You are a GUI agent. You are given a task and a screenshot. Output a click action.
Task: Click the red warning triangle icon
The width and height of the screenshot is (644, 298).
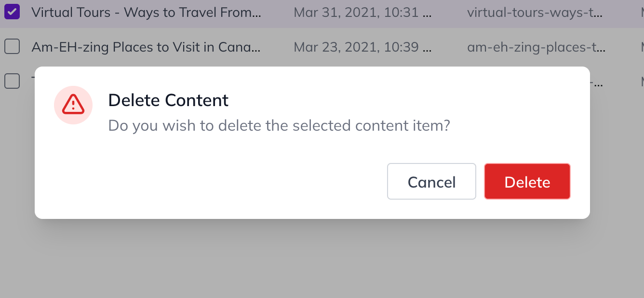click(x=73, y=105)
